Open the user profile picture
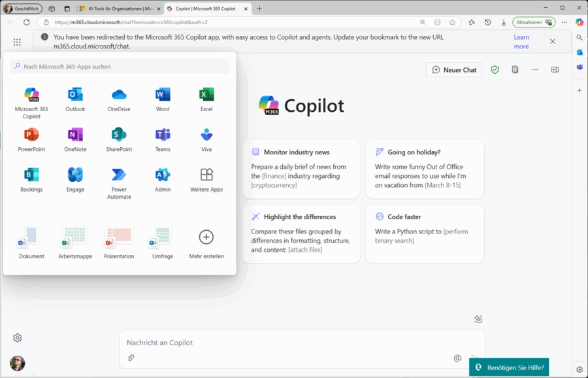The width and height of the screenshot is (588, 378). pos(17,364)
